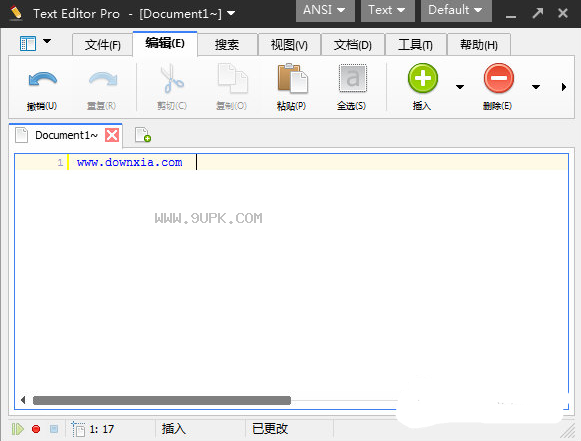This screenshot has height=441, width=581.
Task: Close the Text Editor Pro window
Action: tap(563, 13)
